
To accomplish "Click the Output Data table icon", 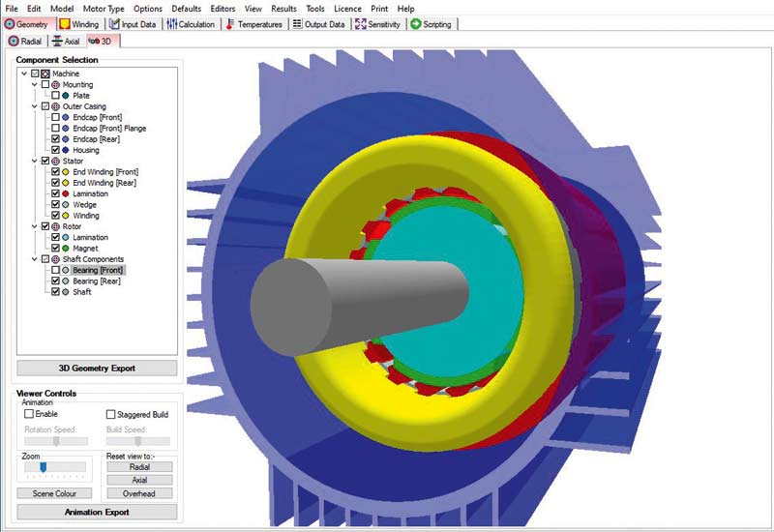I will 297,24.
